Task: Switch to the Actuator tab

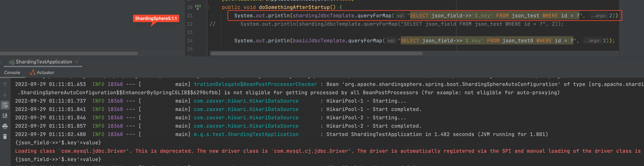Action: [45, 72]
